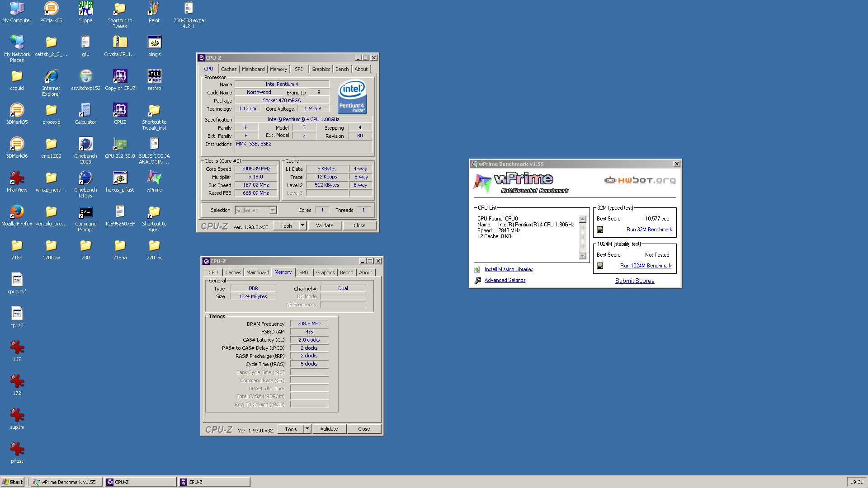Click Validate button in upper CPU-Z
Screen dimensions: 868x488
325,225
